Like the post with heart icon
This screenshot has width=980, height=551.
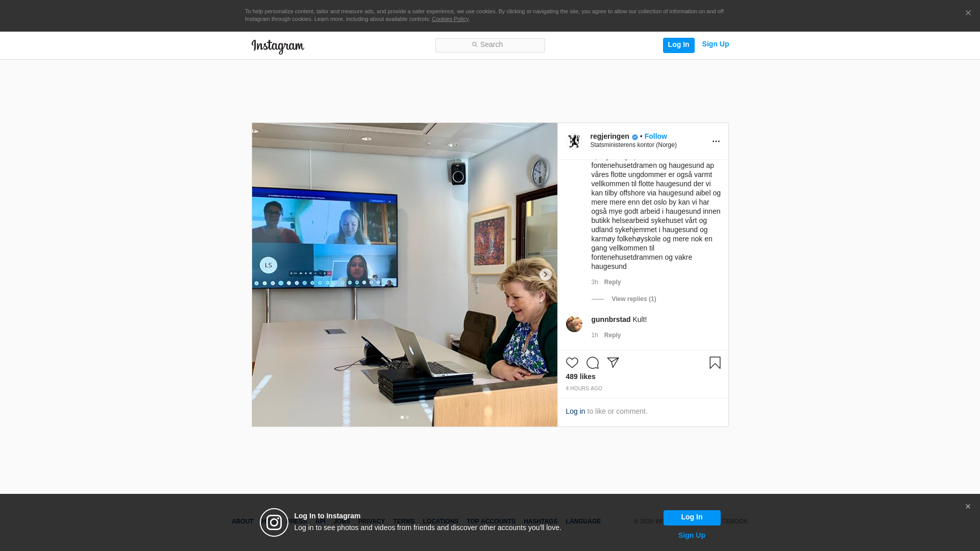pos(572,363)
